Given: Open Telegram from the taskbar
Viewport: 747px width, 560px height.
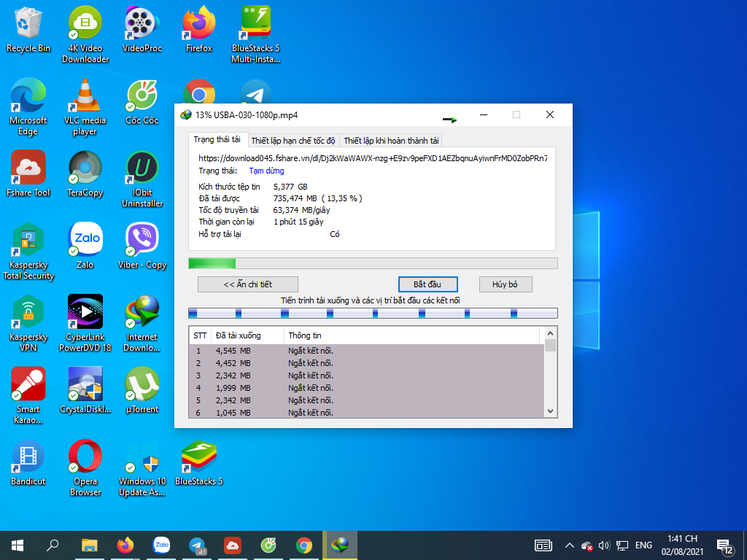Looking at the screenshot, I should click(x=197, y=545).
